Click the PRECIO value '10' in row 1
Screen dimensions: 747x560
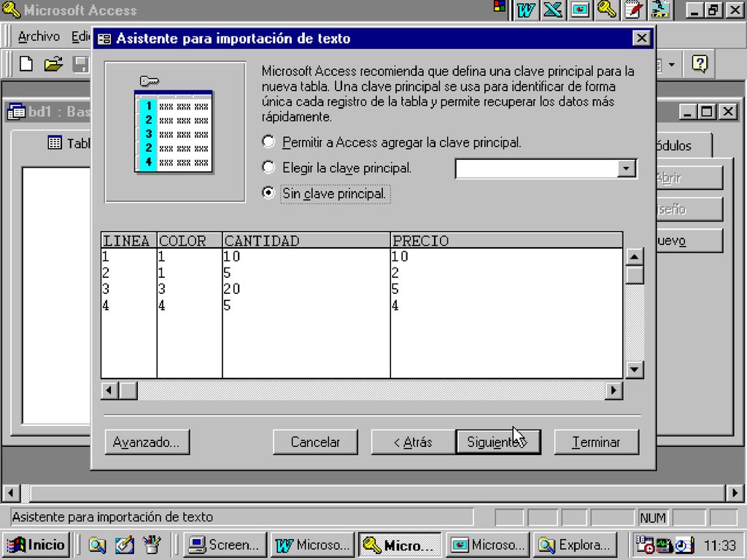[400, 257]
